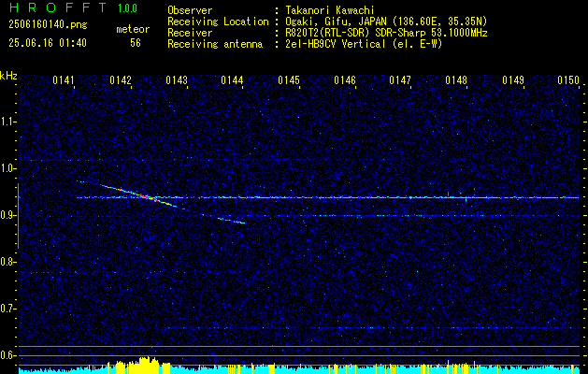Click the Observer label

[190, 10]
